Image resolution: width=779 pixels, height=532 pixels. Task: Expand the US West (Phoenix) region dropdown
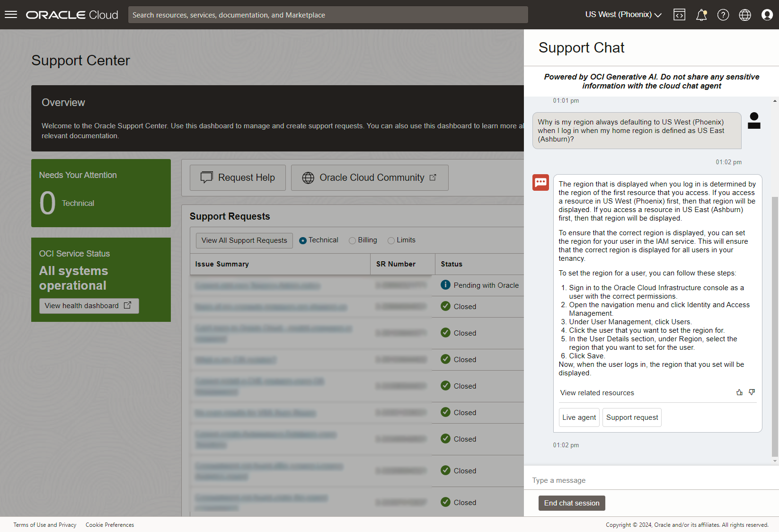[623, 15]
